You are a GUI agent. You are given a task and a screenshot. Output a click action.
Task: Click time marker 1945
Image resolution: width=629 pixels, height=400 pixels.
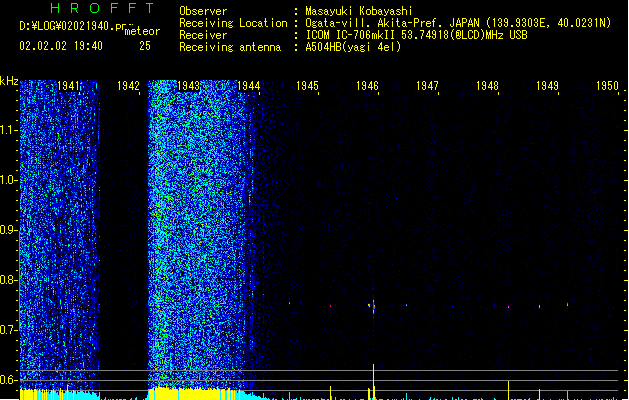coord(307,86)
